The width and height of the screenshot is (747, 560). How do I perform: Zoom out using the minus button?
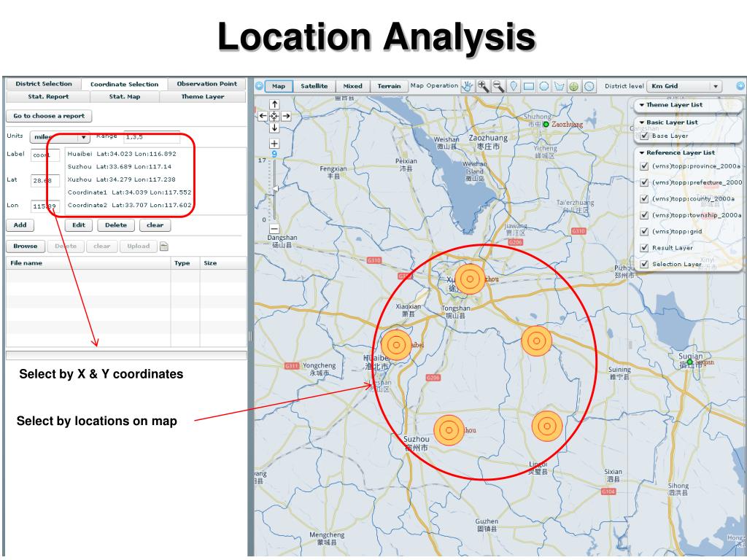274,228
